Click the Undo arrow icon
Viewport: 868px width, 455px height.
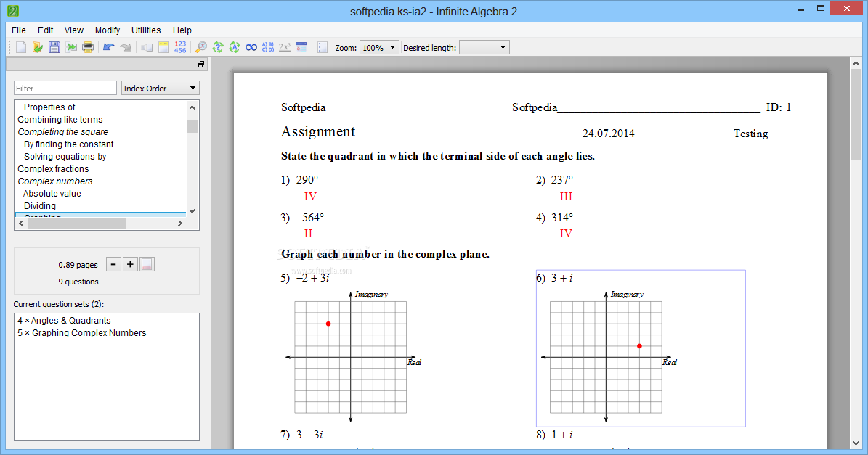[x=108, y=48]
